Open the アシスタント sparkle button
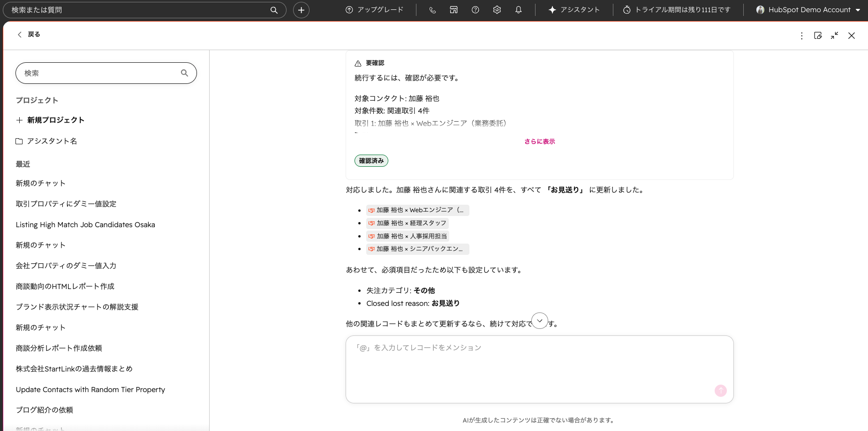868x431 pixels. click(574, 10)
